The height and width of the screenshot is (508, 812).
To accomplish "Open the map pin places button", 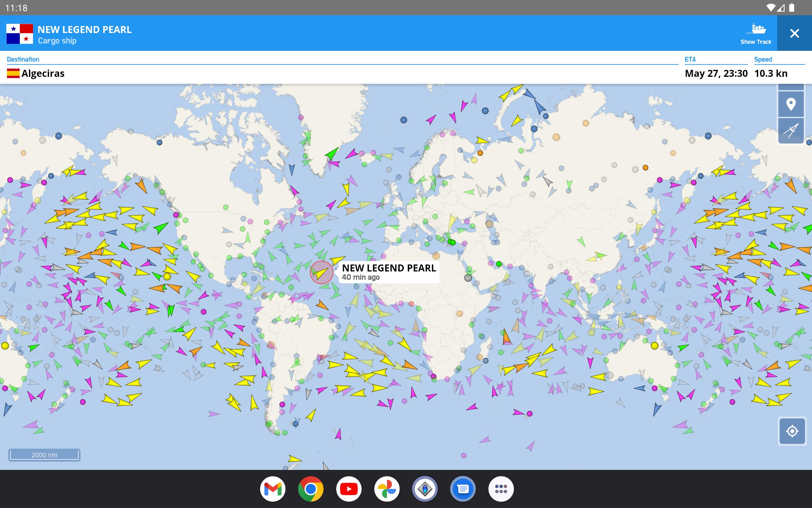I will pos(791,104).
